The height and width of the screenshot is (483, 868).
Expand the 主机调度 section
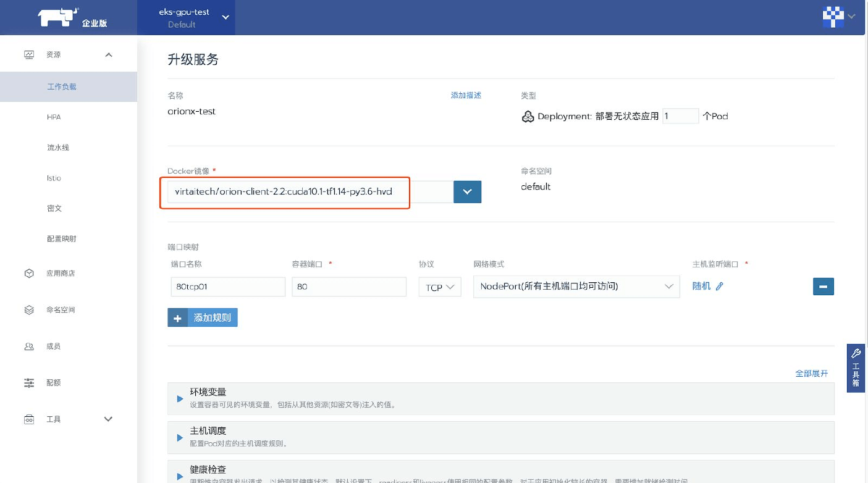[501, 437]
